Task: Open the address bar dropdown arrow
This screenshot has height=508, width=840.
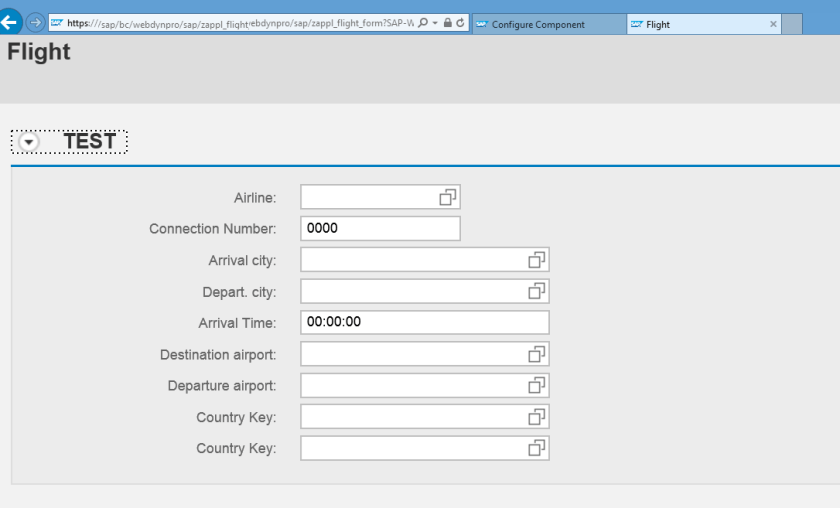Action: (435, 23)
